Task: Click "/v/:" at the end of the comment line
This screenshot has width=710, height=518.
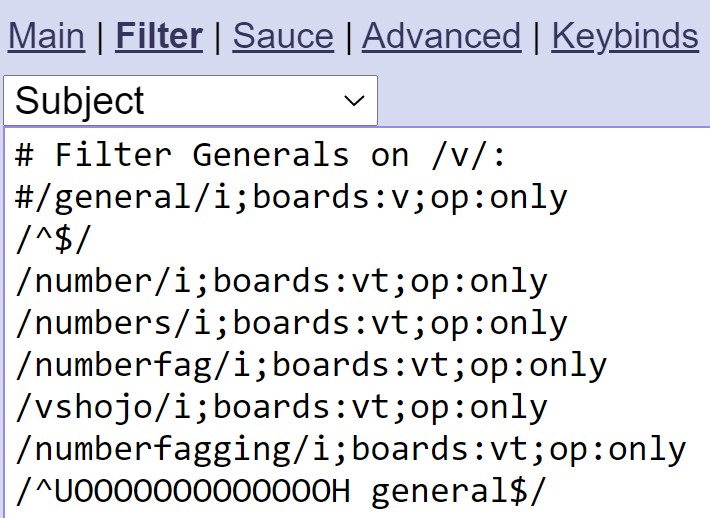Action: tap(468, 155)
